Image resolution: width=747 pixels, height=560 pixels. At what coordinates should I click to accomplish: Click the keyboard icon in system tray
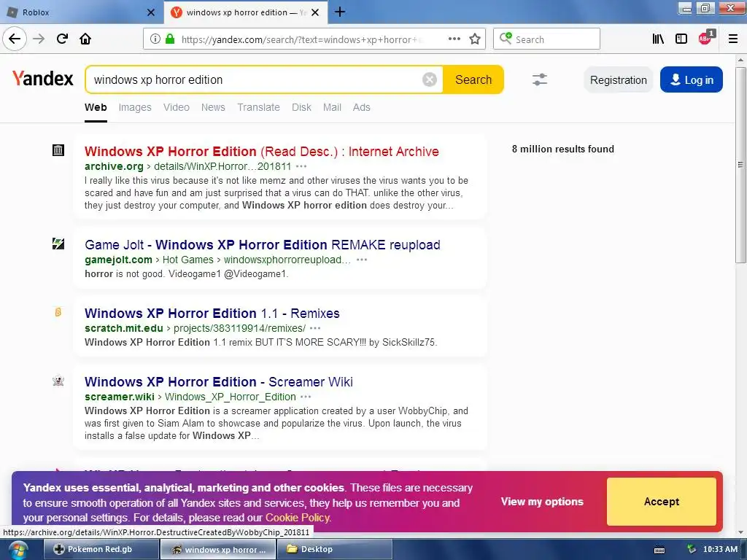[x=659, y=550]
